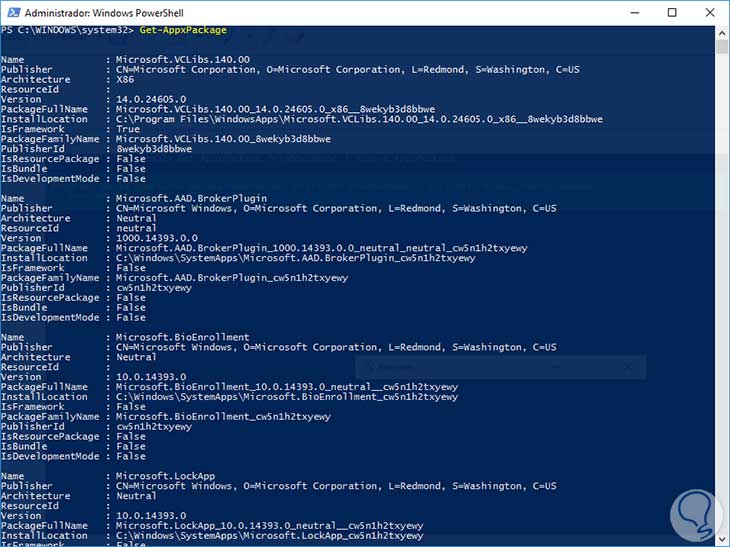Click the ResourceId value neutral

(136, 228)
